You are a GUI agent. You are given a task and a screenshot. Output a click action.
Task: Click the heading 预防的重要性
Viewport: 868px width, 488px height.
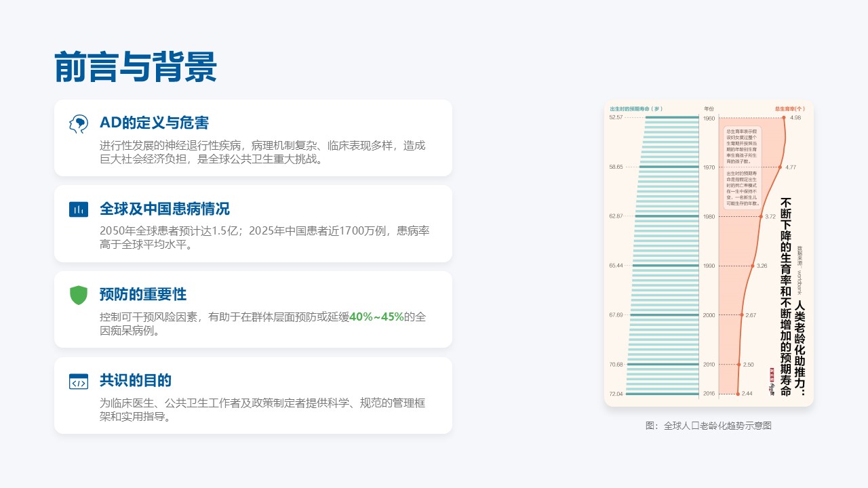click(x=143, y=295)
